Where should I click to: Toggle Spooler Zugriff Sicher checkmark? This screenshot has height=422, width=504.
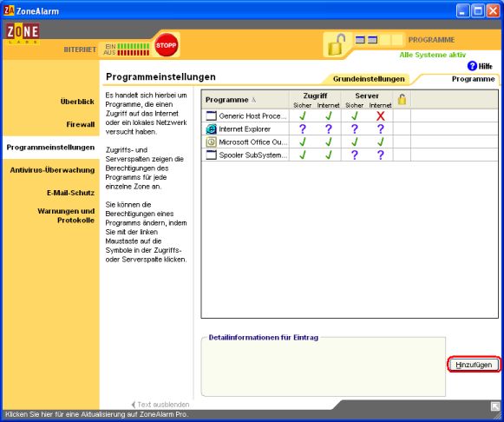(x=303, y=155)
